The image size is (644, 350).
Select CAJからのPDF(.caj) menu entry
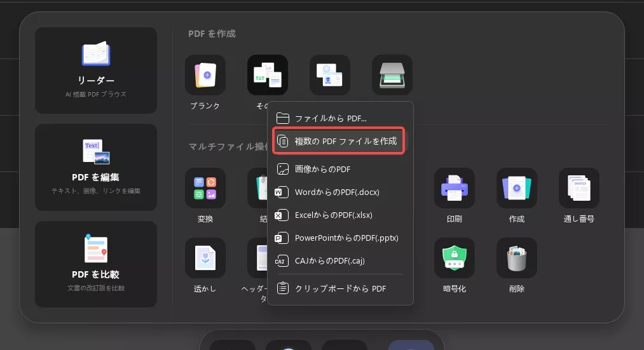tap(340, 261)
